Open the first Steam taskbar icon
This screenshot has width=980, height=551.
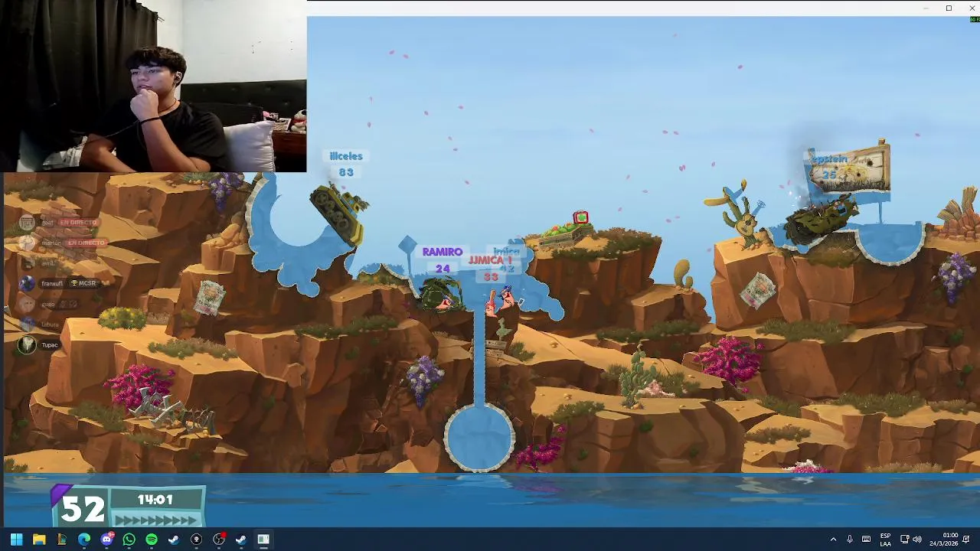coord(174,540)
